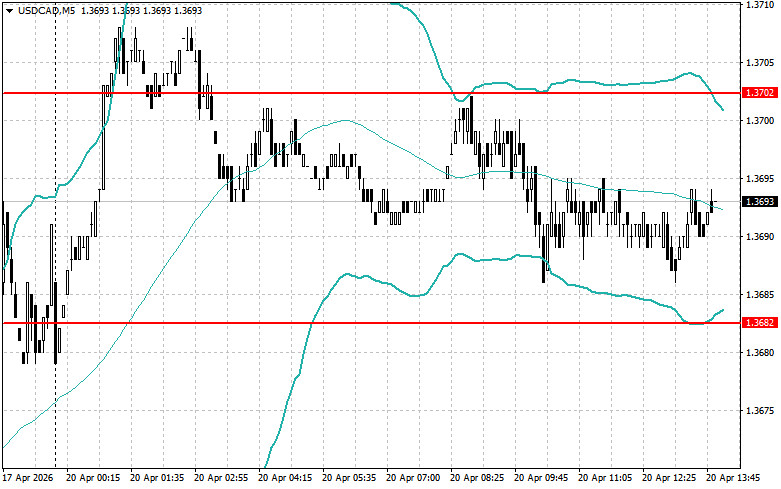Click the 20 Apr 13:45 time label
The width and height of the screenshot is (781, 489).
click(733, 478)
